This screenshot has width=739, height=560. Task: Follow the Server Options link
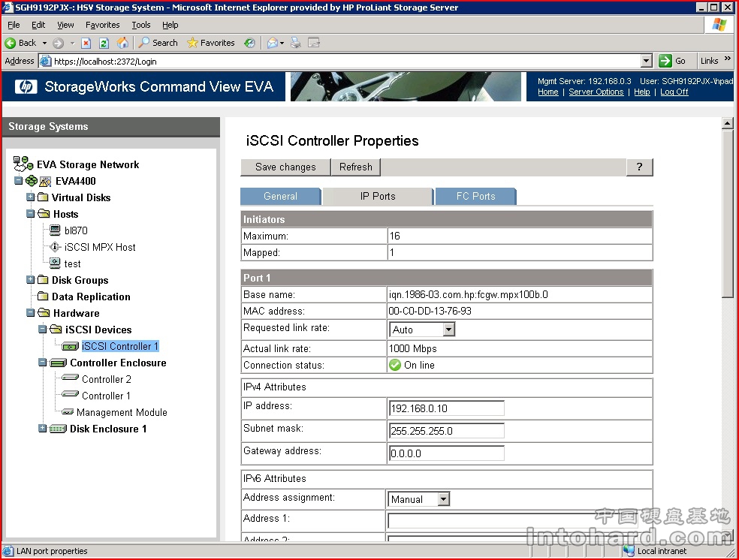pyautogui.click(x=596, y=92)
